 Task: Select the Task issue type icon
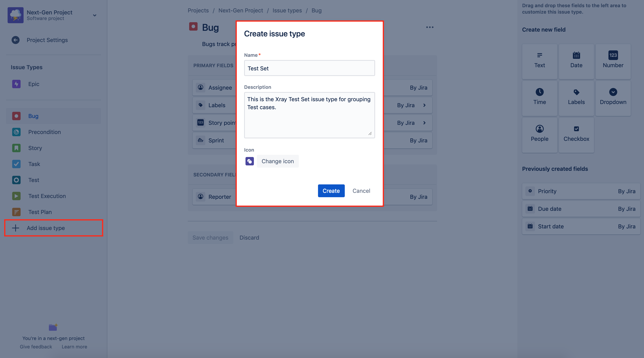pos(16,164)
